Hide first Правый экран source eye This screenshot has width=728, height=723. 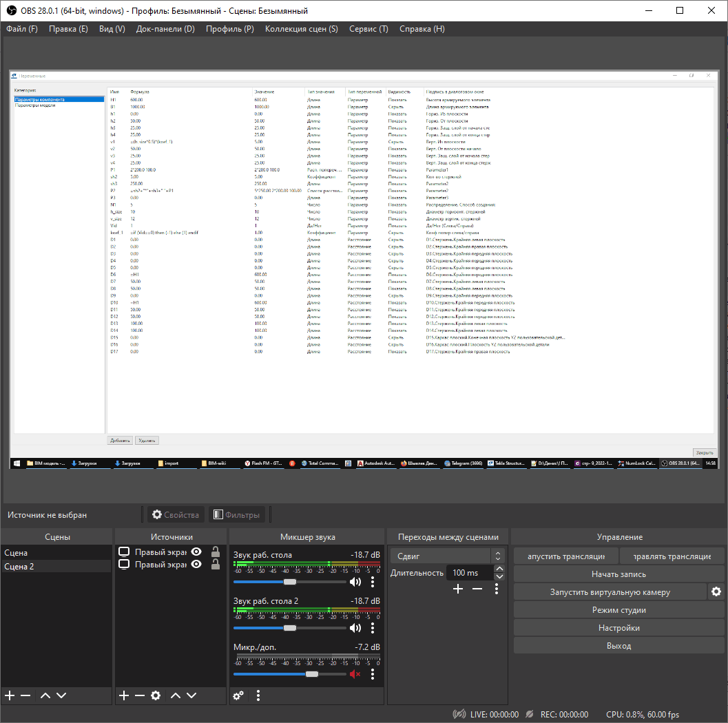(x=196, y=552)
